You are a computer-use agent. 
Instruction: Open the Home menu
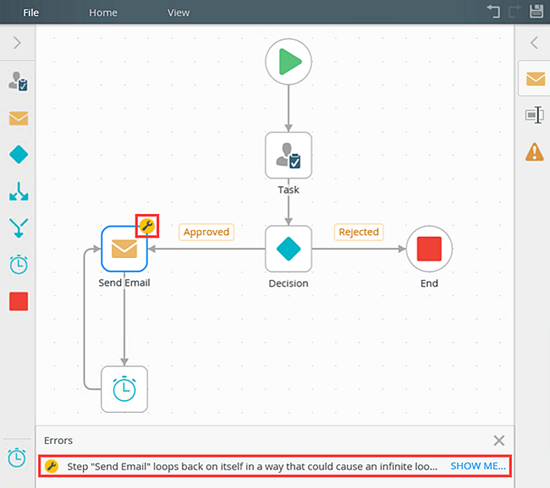point(103,13)
